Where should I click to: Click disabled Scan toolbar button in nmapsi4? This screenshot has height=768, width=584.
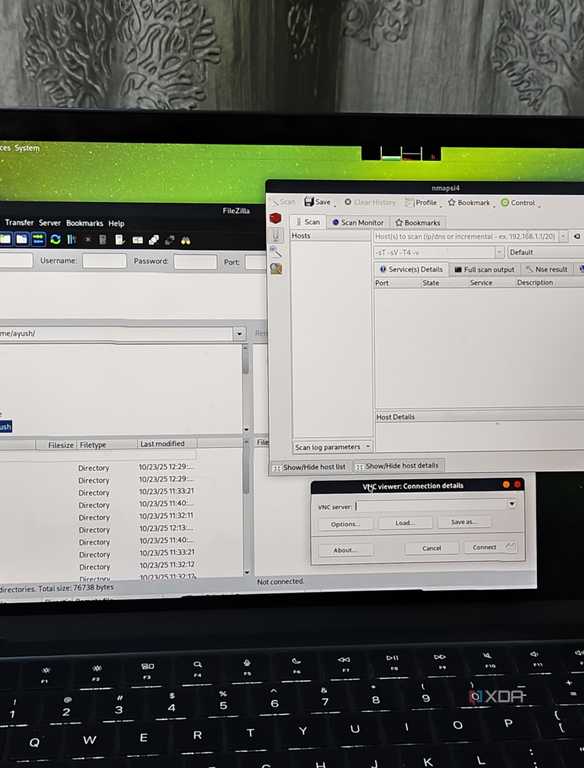coord(284,201)
